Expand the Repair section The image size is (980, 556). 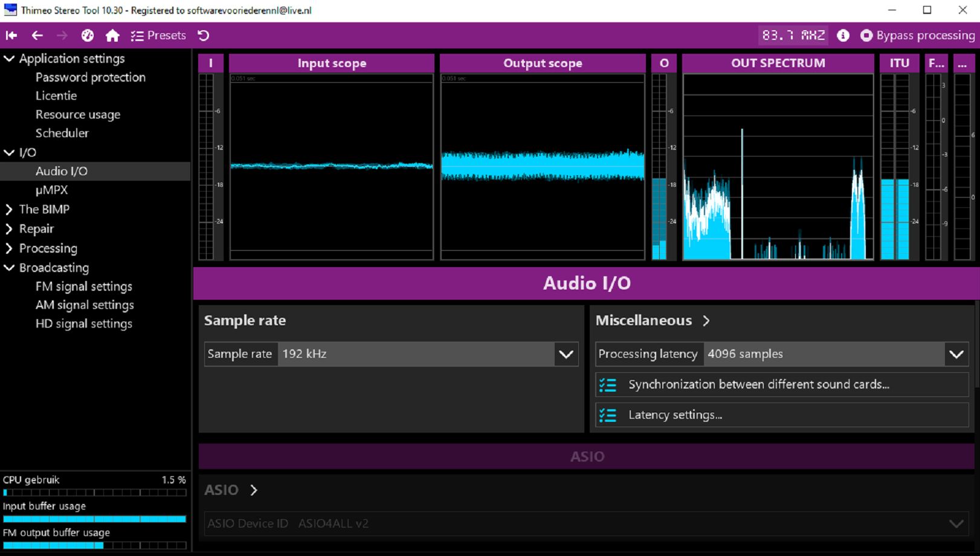click(x=9, y=229)
